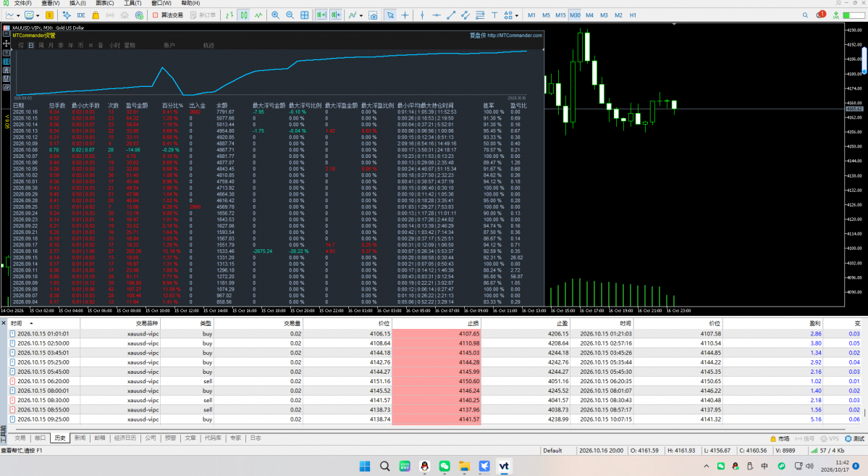Screen dimensions: 868x476
Task: Select the 周 weekly period in MTCommander panel
Action: coord(41,46)
